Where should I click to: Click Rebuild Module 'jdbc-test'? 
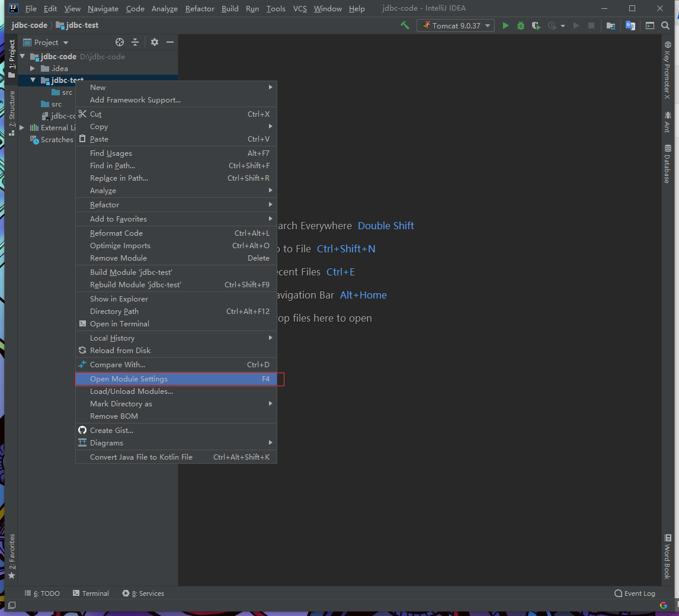click(176, 284)
